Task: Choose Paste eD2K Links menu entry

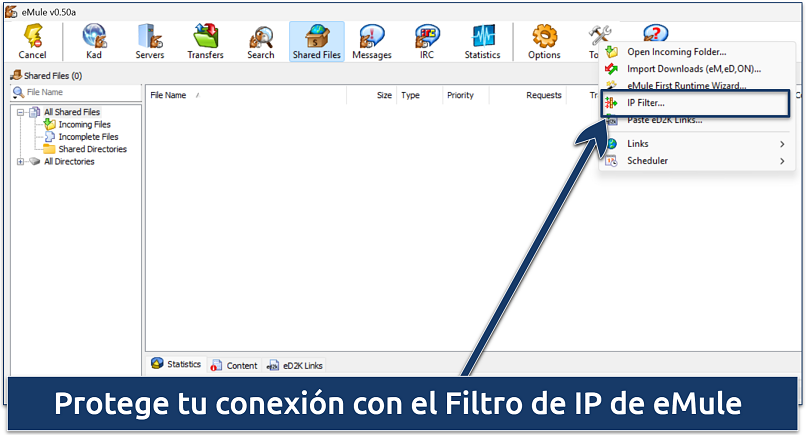Action: point(697,120)
